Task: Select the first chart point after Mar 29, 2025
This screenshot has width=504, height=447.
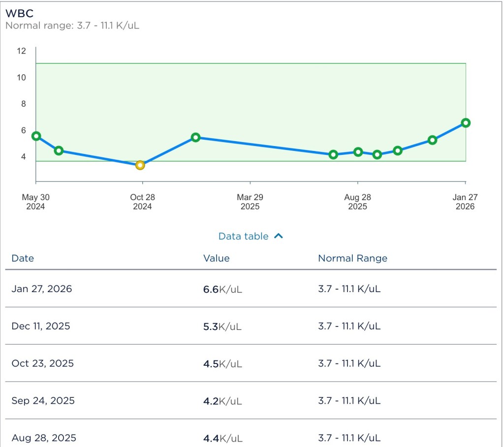Action: [x=333, y=154]
